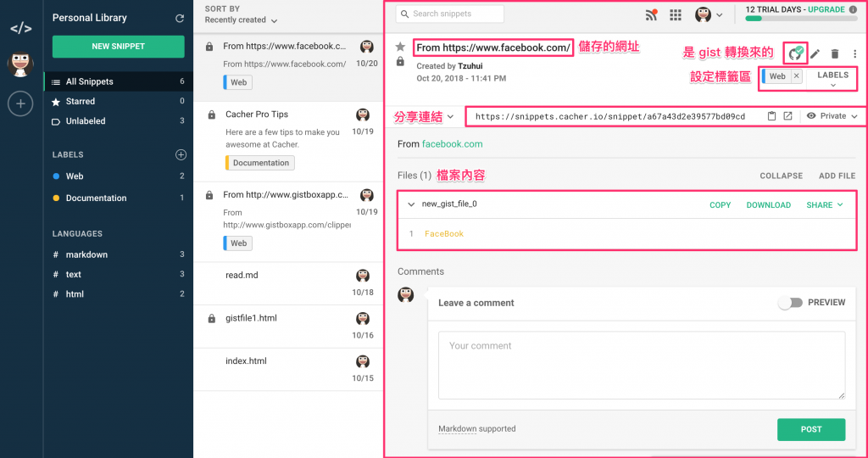868x458 pixels.
Task: Filter by text language
Action: [x=119, y=274]
